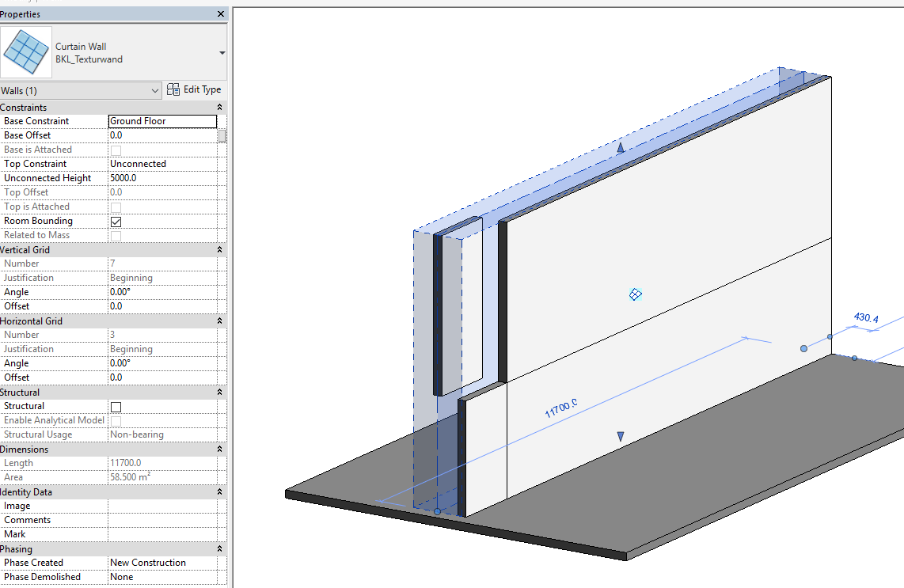The image size is (904, 588).
Task: Click the Structural Usage Non-bearing value
Action: (x=162, y=434)
